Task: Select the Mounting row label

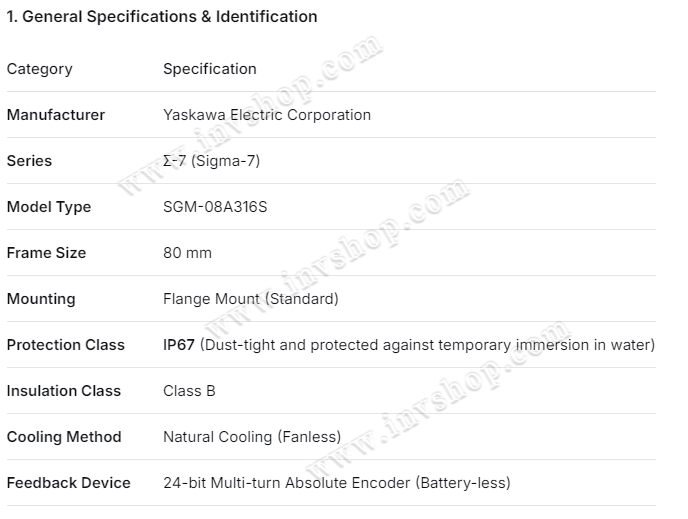Action: tap(41, 299)
